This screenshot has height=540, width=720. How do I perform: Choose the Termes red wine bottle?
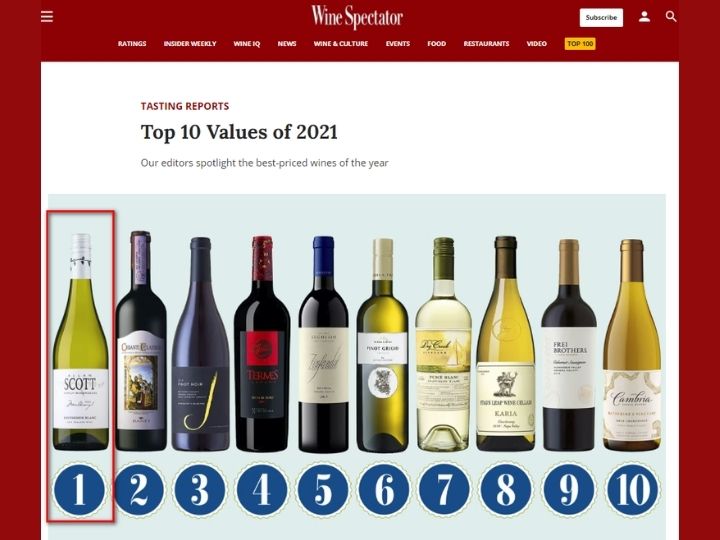262,344
